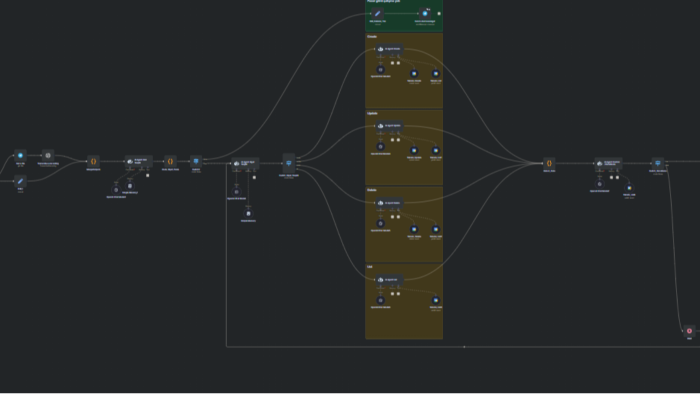Add memory to the Create group agent
The height and width of the screenshot is (394, 700).
coord(392,63)
